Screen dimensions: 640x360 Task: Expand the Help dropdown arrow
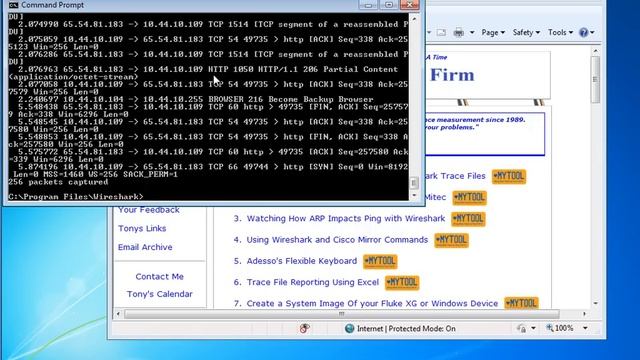(x=592, y=32)
